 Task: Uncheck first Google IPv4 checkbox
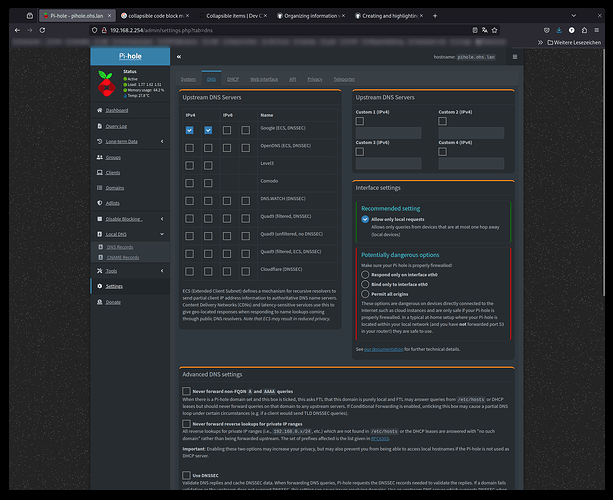[x=190, y=130]
